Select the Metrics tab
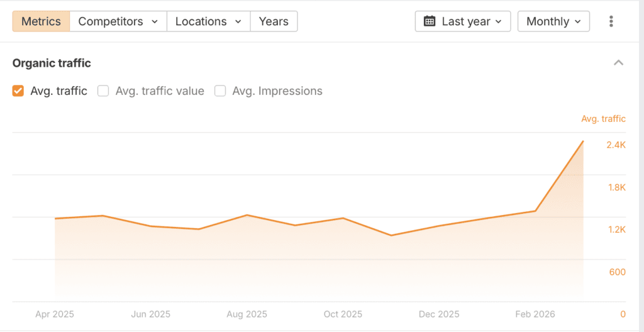The height and width of the screenshot is (332, 644). coord(41,21)
